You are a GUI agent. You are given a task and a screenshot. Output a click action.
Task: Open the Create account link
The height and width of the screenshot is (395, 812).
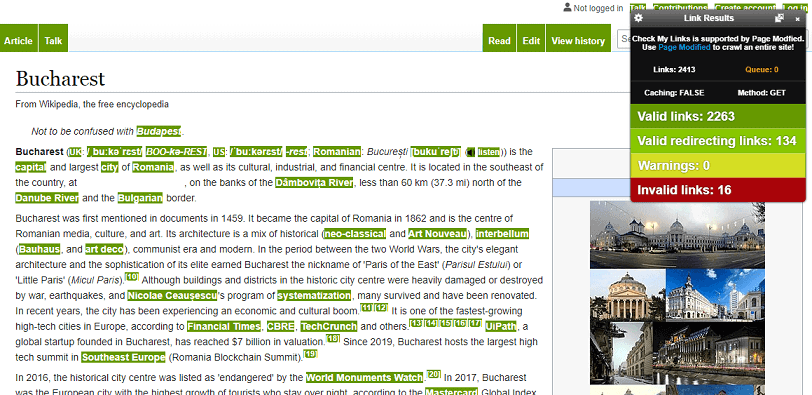click(x=745, y=8)
